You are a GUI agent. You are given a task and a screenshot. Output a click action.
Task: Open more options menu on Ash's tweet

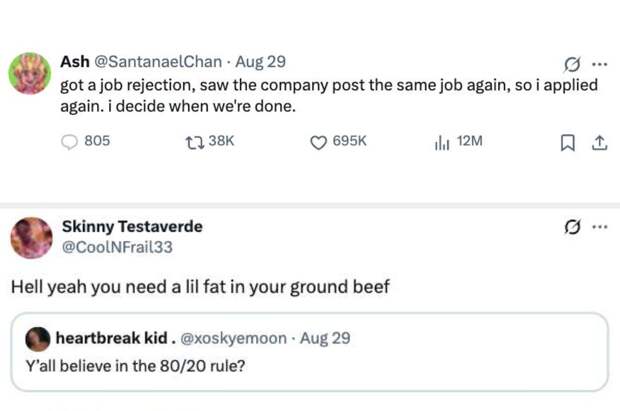point(599,64)
